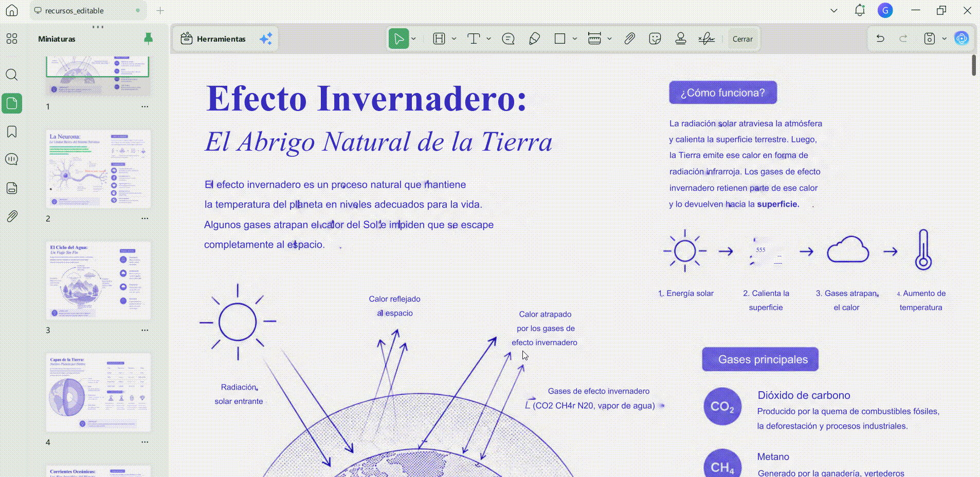Open the form fields sidebar panel
Screen dimensions: 980x477
(x=12, y=188)
